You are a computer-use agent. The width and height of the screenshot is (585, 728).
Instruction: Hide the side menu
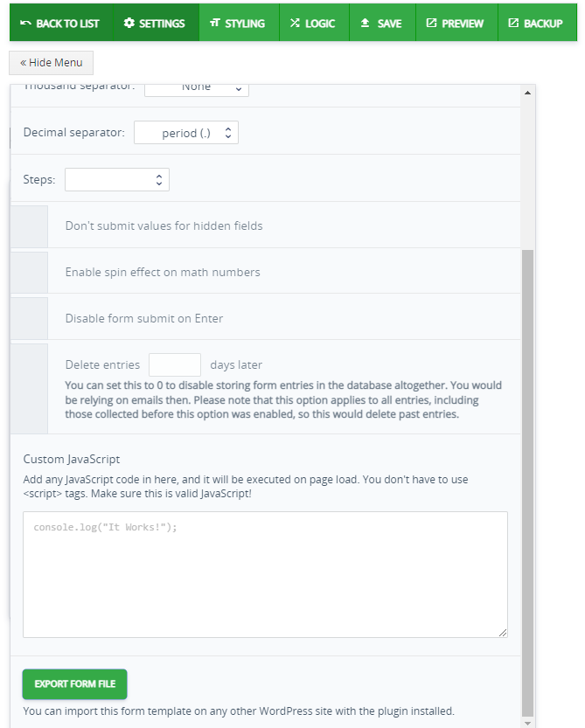pos(51,63)
